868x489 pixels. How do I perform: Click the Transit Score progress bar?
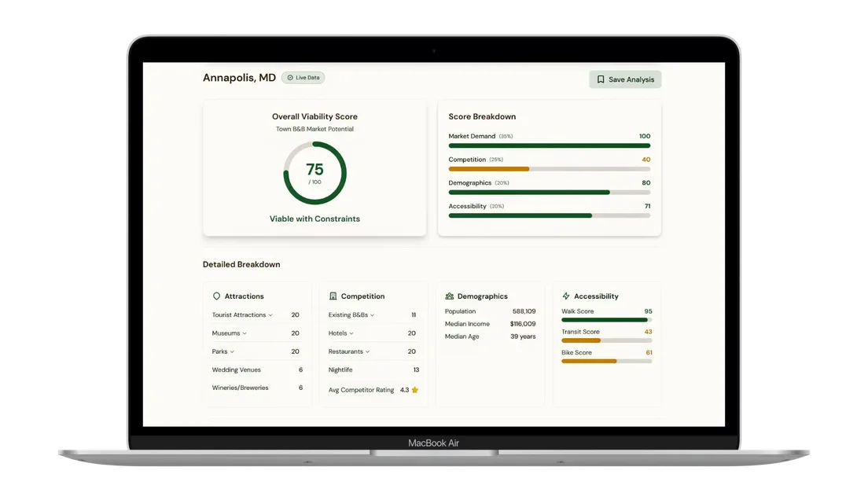606,340
